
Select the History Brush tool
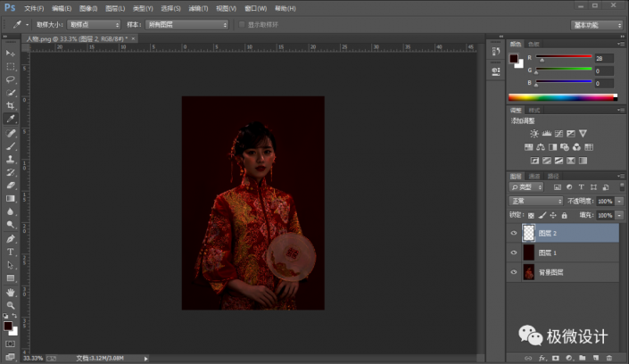click(11, 172)
